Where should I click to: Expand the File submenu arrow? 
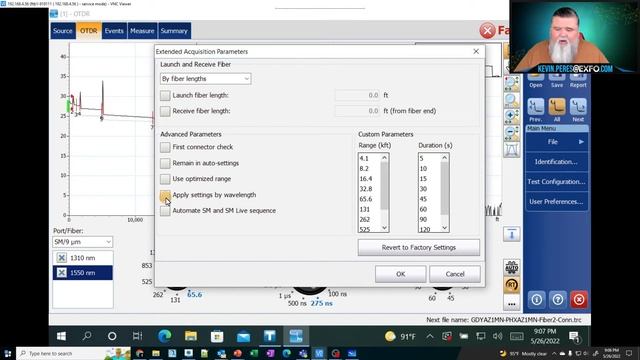point(581,142)
